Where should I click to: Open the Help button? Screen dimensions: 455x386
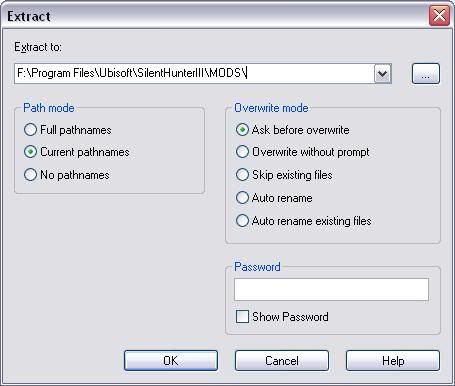click(393, 360)
